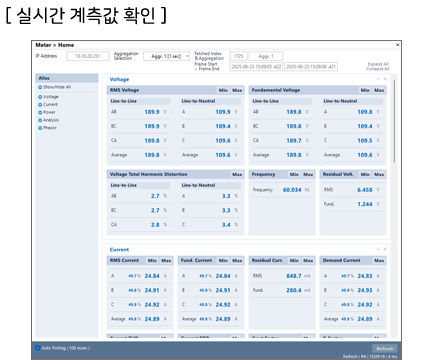Click the Meter > Home breadcrumb title
433x361 pixels.
tap(55, 45)
